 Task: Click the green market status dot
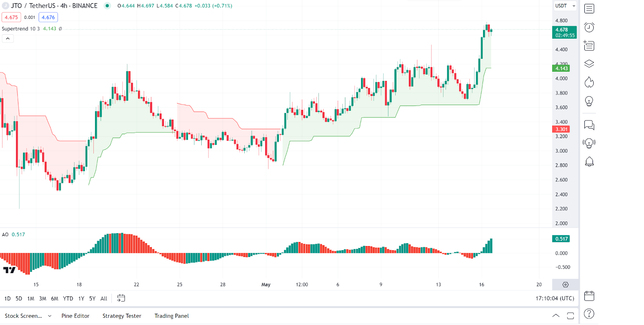pyautogui.click(x=107, y=6)
